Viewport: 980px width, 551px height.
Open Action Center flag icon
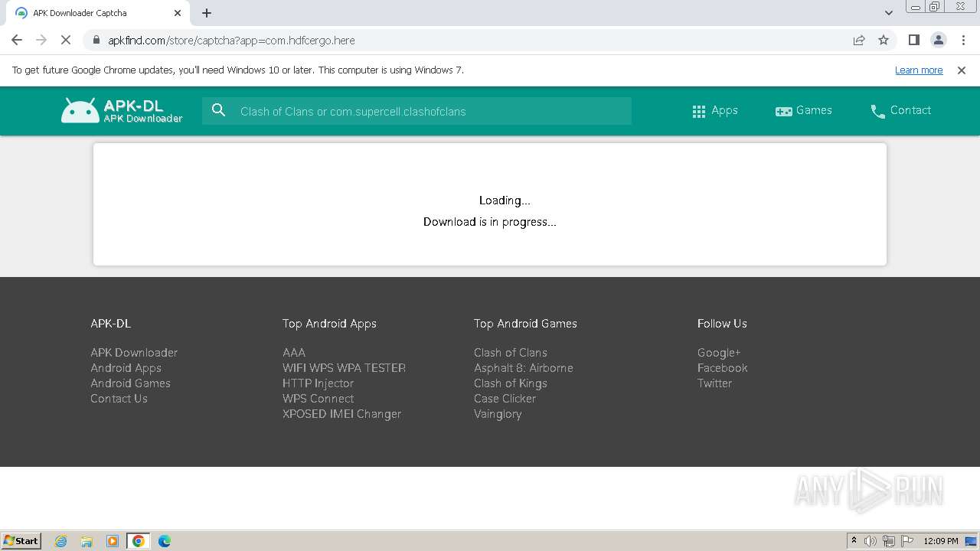pyautogui.click(x=907, y=541)
